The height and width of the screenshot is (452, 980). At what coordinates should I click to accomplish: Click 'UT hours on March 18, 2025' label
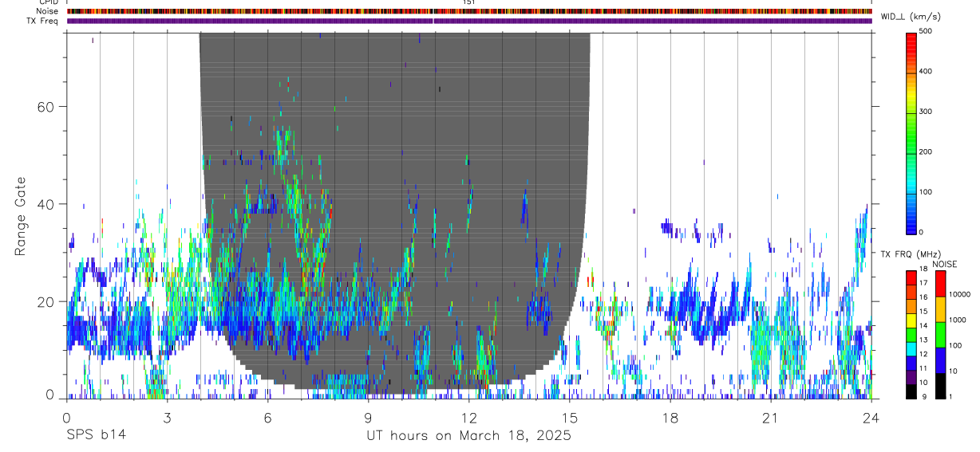[x=468, y=436]
